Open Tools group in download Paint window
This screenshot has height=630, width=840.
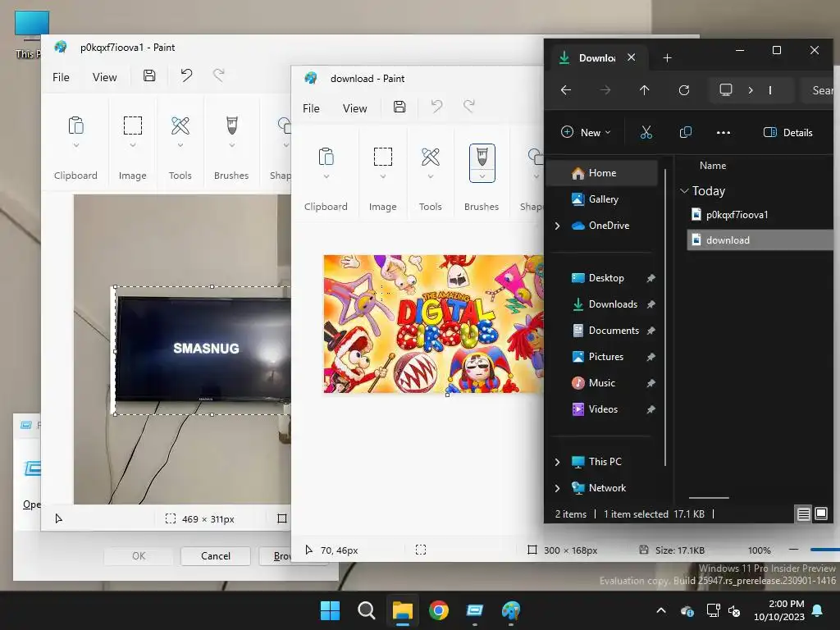[430, 157]
